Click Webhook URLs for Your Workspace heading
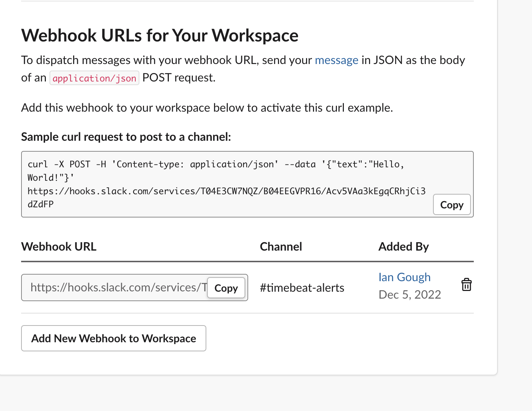Screen dimensions: 532x411 click(160, 36)
